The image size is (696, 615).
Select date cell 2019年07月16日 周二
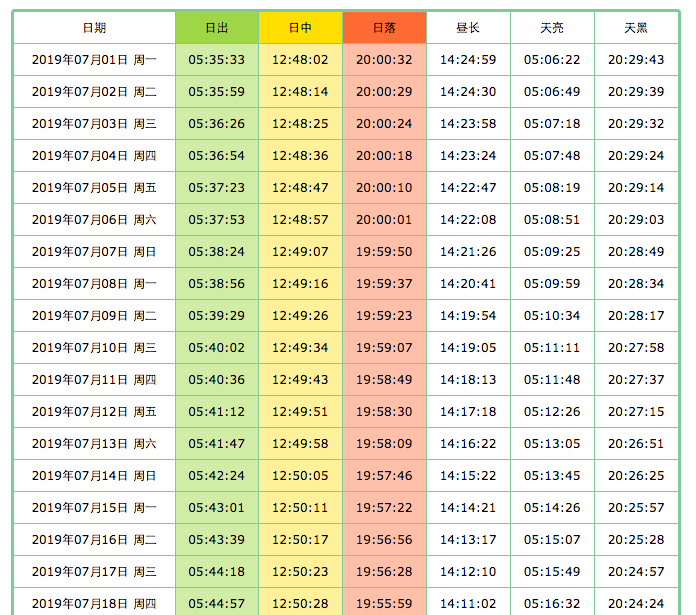point(94,540)
